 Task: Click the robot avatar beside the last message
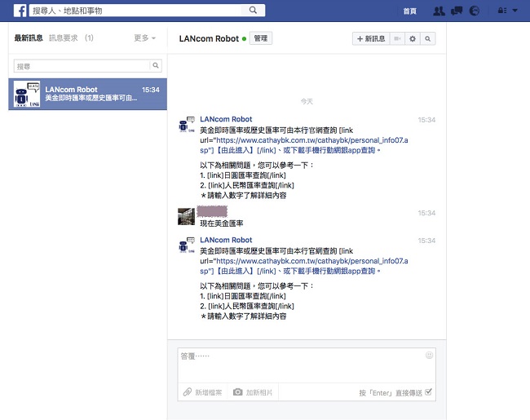tap(187, 245)
